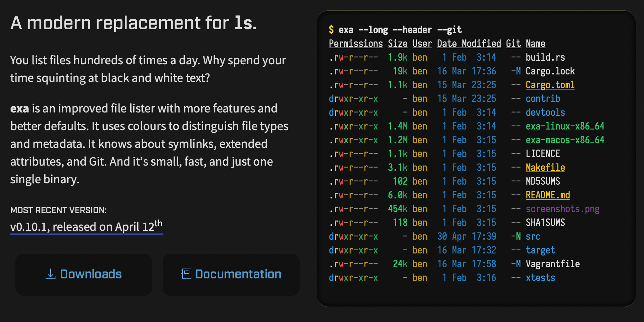Click the LICENCE file name
This screenshot has width=644, height=322.
tap(543, 154)
